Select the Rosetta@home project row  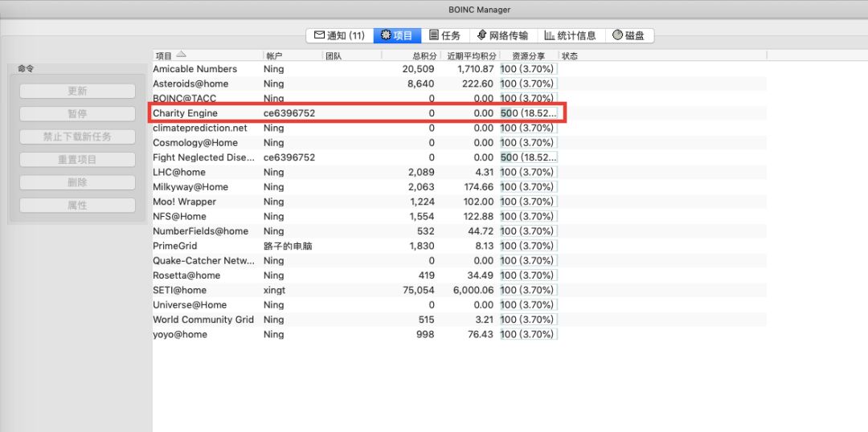tap(460, 275)
